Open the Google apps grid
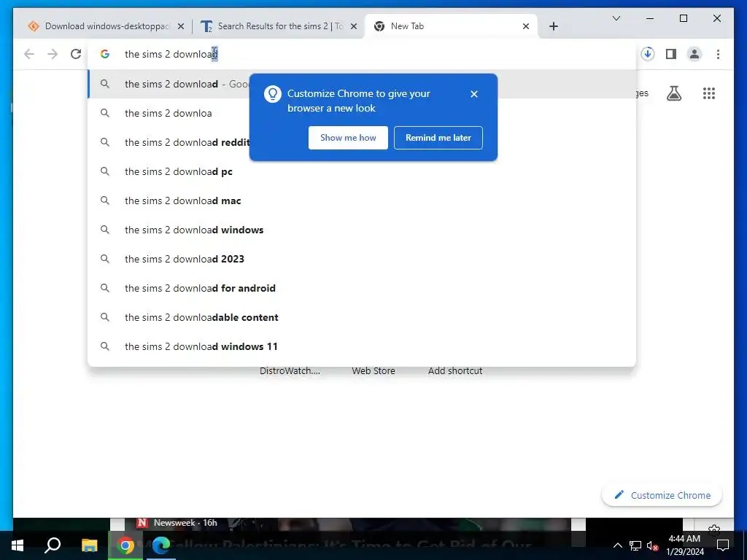 click(x=709, y=93)
